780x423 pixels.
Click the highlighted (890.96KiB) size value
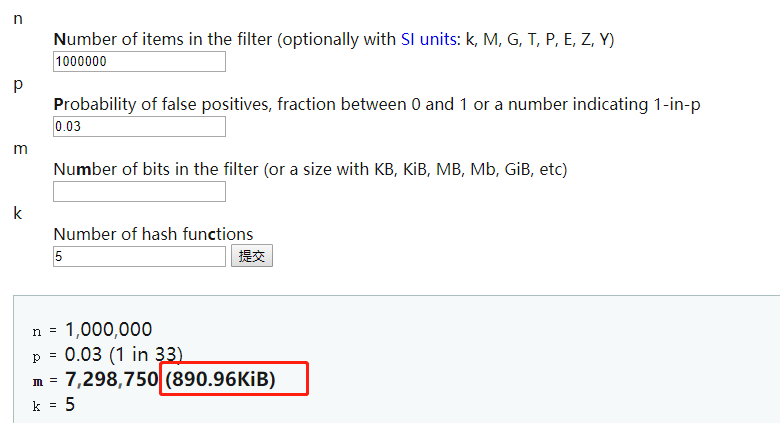(220, 379)
